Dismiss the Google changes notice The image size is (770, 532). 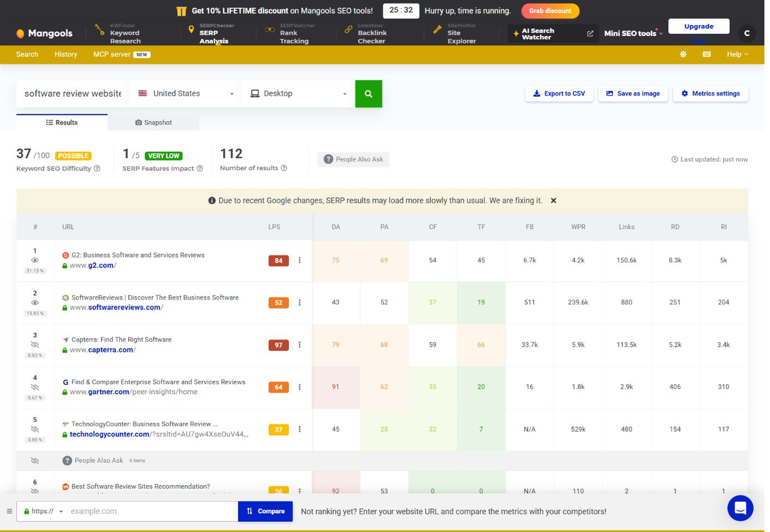click(553, 200)
